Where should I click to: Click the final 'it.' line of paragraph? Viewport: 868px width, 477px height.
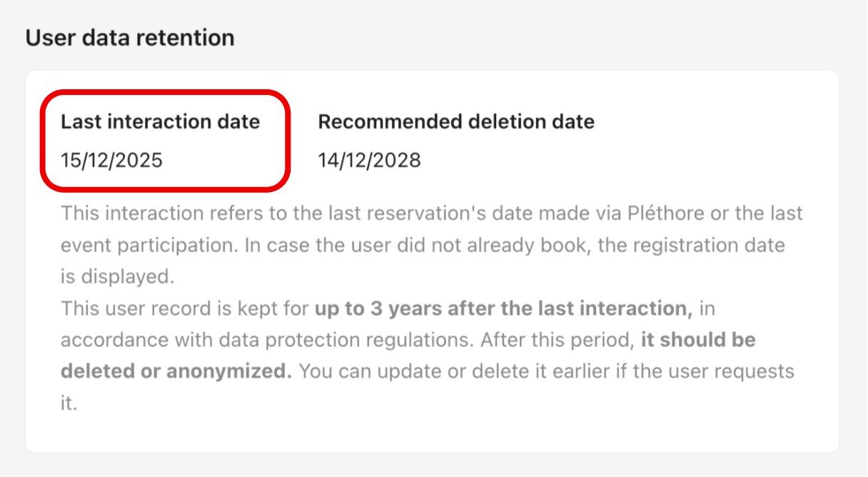68,403
